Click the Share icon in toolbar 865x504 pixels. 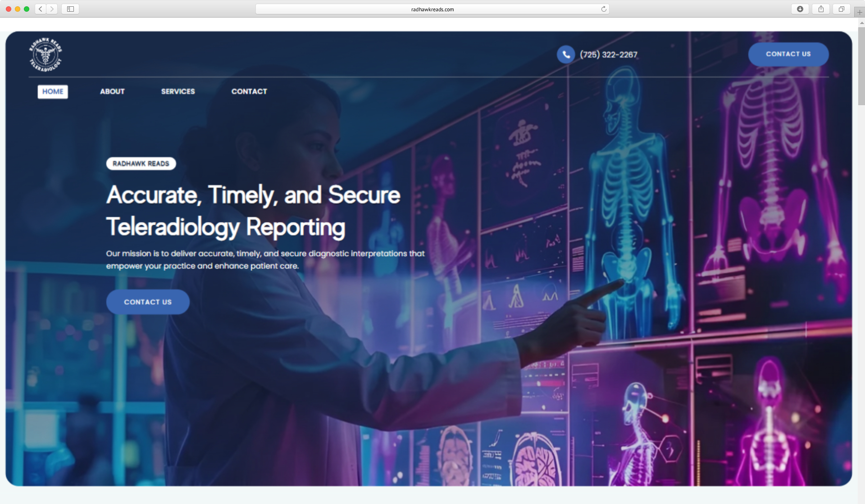coord(821,9)
